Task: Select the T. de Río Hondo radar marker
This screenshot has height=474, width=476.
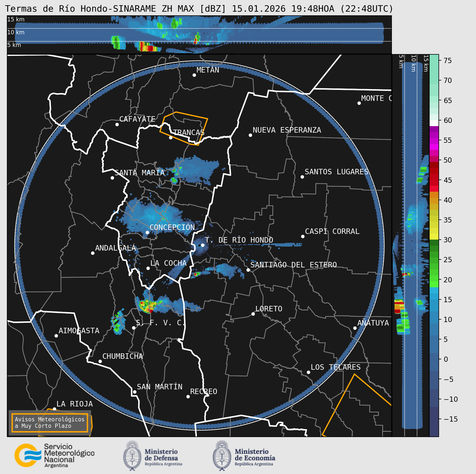Action: pos(203,245)
